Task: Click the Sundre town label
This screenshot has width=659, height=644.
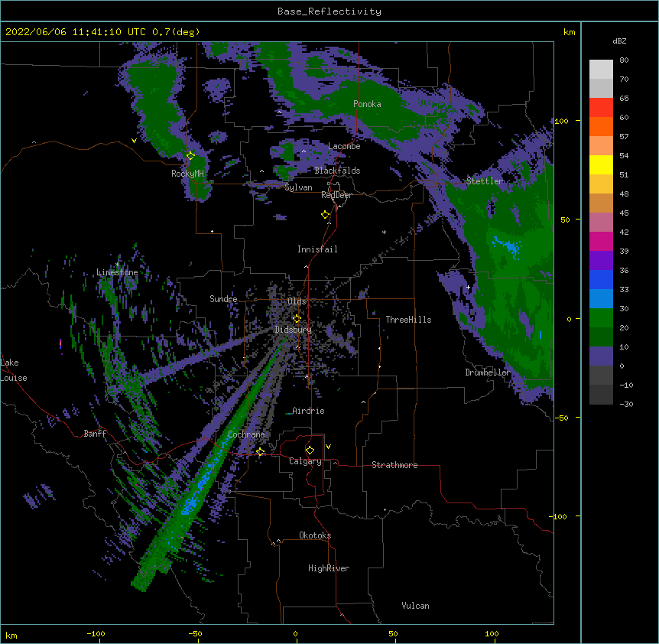Action: (223, 299)
